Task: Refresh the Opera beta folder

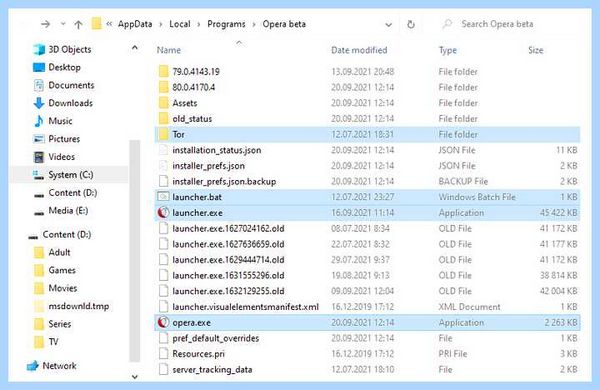Action: tap(411, 24)
